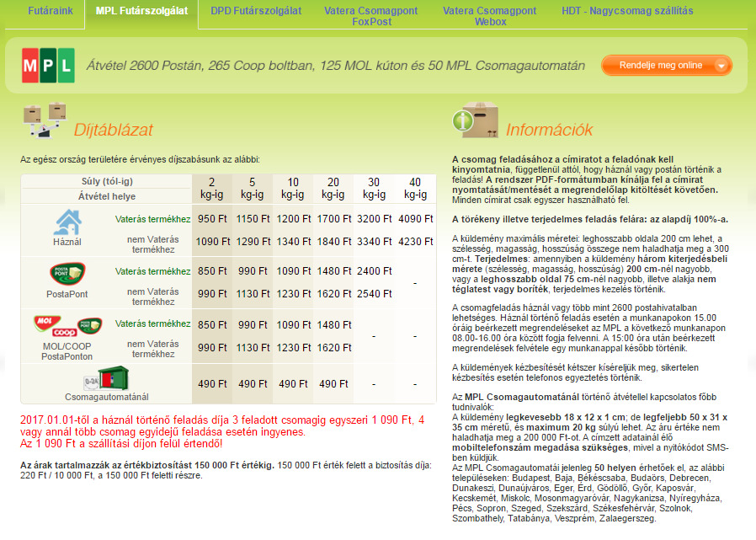Switch to DPD Futárszolgálat tab
Viewport: 756px width, 540px height.
tap(256, 11)
